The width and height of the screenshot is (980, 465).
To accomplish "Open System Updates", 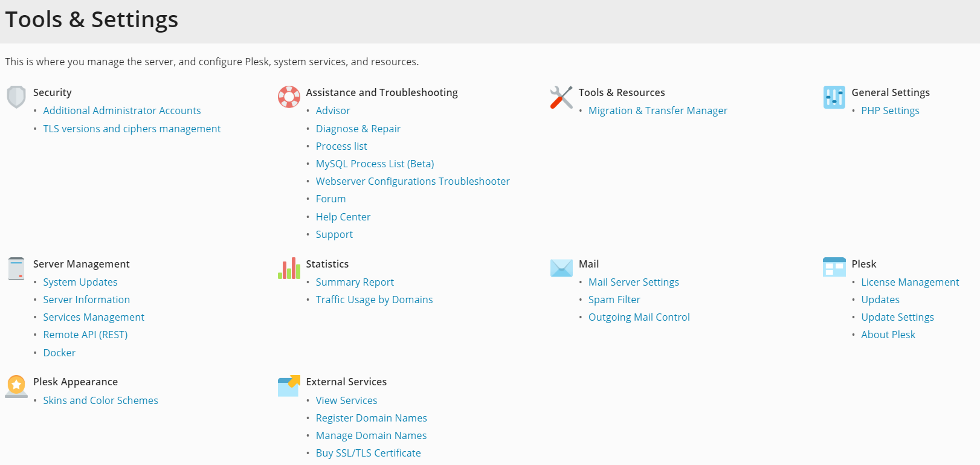I will pyautogui.click(x=80, y=282).
